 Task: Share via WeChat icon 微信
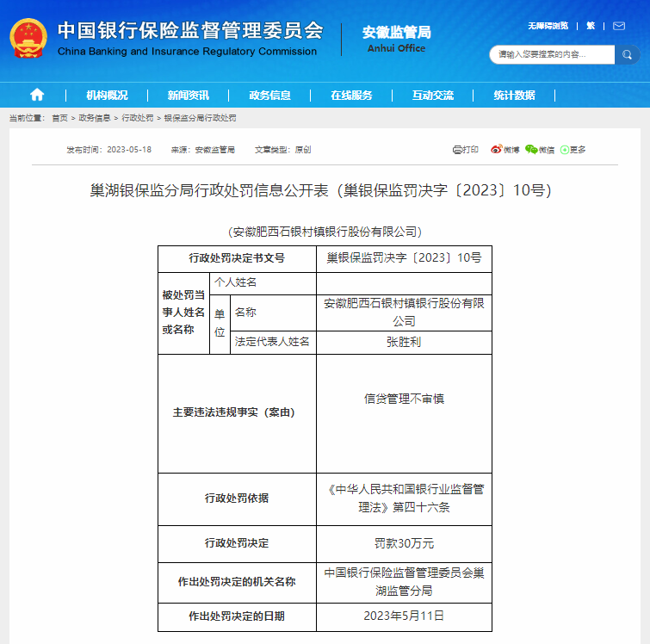pyautogui.click(x=540, y=150)
